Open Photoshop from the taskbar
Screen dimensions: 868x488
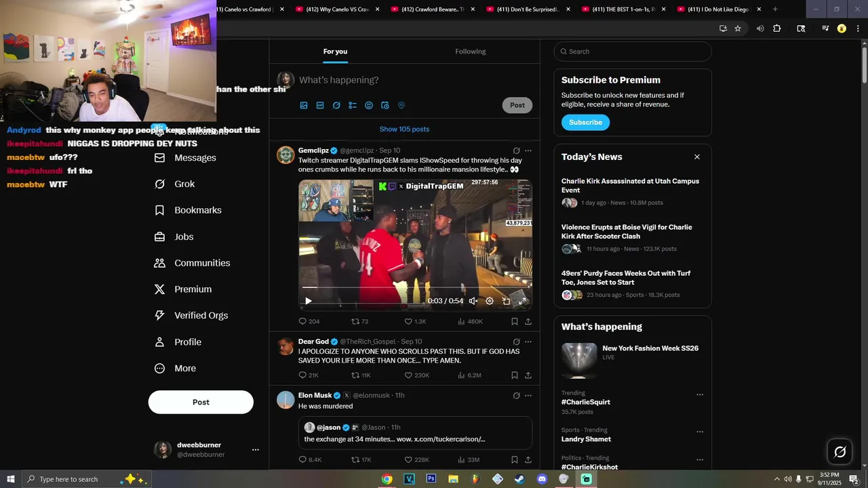point(431,479)
